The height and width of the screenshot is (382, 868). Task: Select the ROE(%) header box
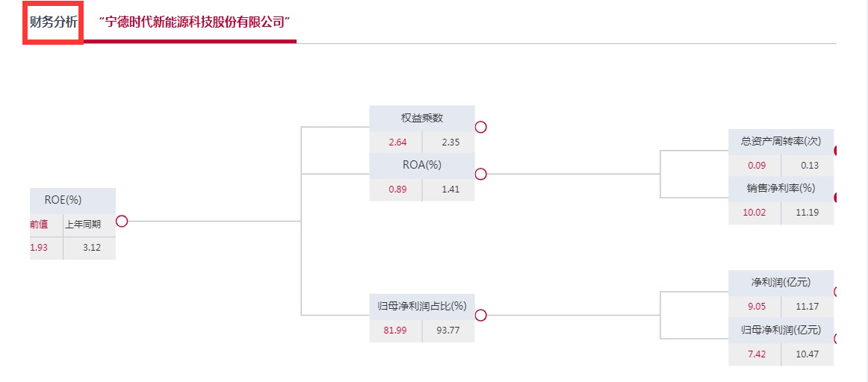click(72, 200)
